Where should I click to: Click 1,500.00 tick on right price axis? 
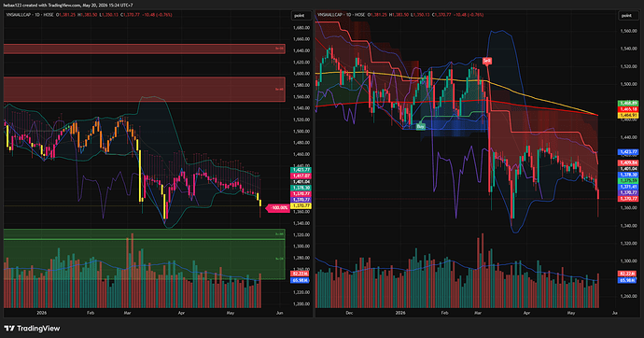(x=628, y=84)
